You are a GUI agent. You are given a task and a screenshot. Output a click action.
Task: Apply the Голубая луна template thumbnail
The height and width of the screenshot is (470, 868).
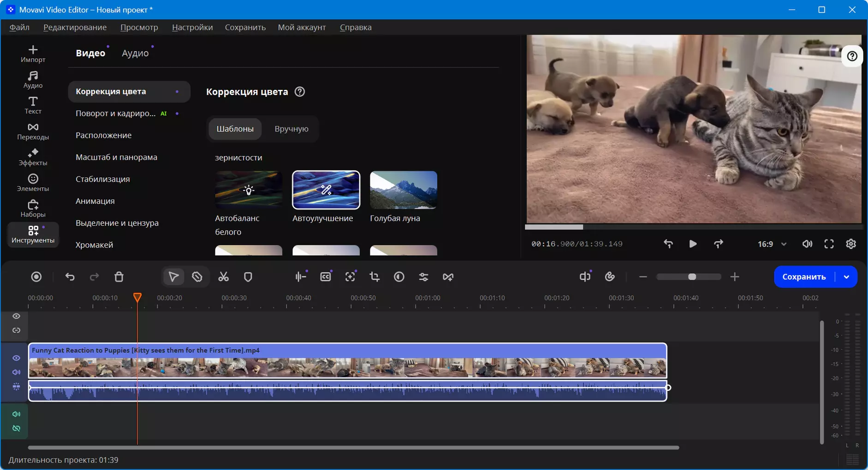pyautogui.click(x=404, y=190)
